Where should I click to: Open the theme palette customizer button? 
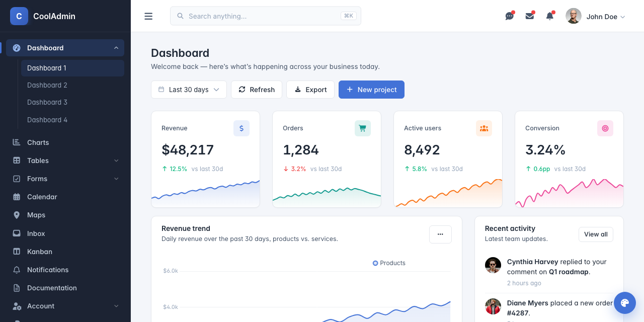point(625,303)
